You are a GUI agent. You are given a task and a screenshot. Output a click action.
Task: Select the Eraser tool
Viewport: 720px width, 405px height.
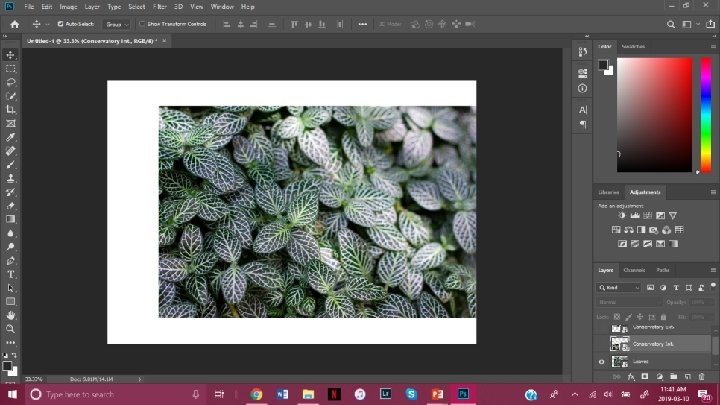click(10, 206)
